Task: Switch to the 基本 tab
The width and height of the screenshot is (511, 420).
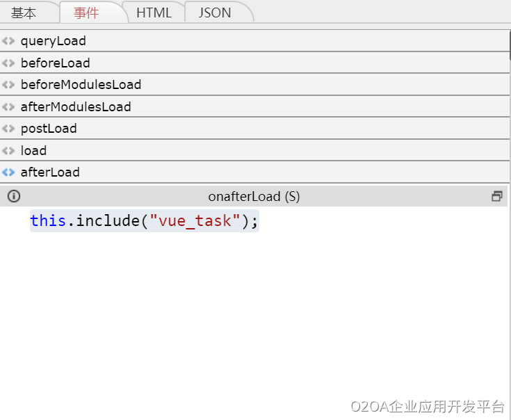Action: pos(24,13)
